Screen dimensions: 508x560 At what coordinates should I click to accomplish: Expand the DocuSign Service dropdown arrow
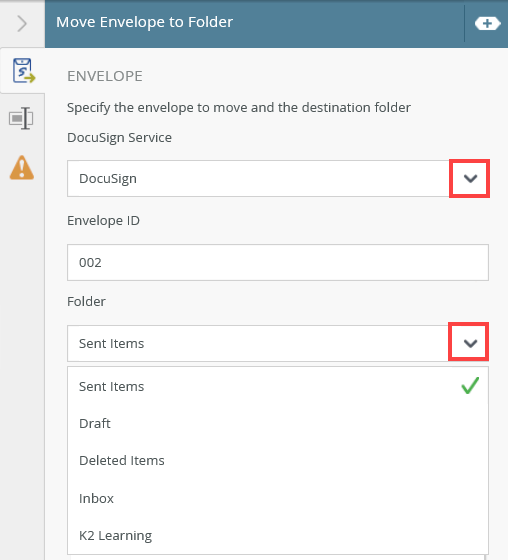[469, 178]
